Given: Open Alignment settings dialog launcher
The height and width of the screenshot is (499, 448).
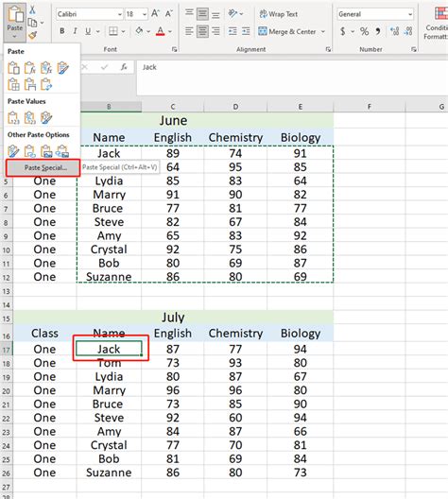Looking at the screenshot, I should pos(328,49).
